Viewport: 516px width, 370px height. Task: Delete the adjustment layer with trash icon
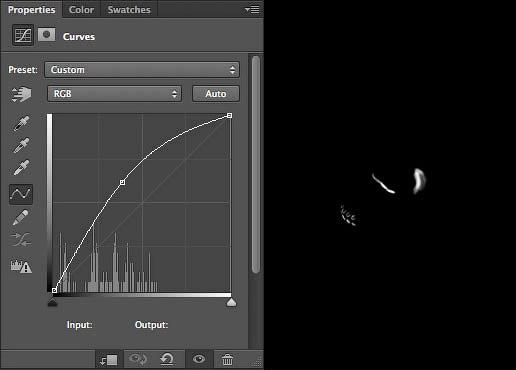[x=227, y=360]
